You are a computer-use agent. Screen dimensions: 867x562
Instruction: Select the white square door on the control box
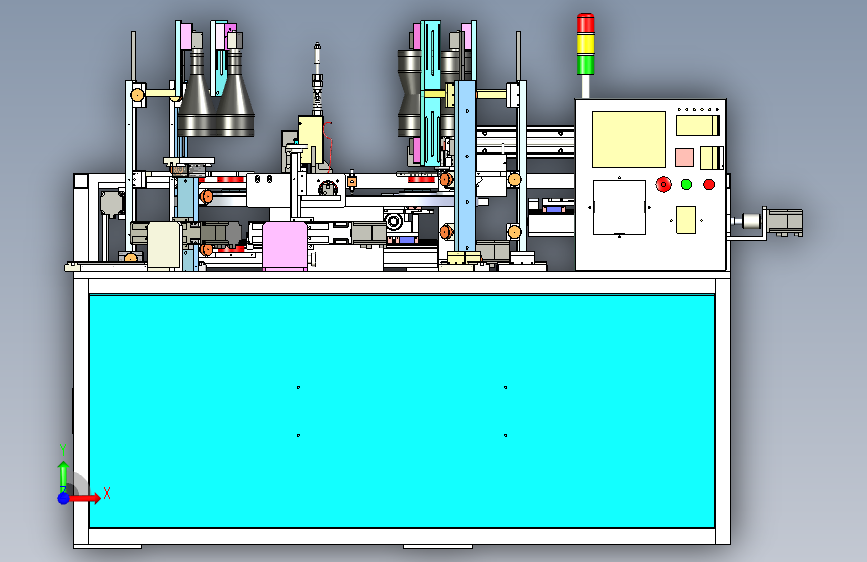coord(619,207)
